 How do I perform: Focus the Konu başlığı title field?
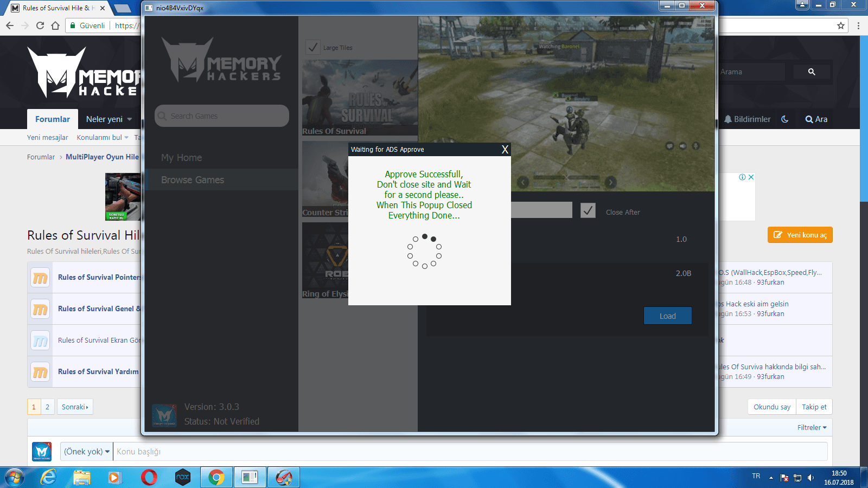(x=470, y=452)
